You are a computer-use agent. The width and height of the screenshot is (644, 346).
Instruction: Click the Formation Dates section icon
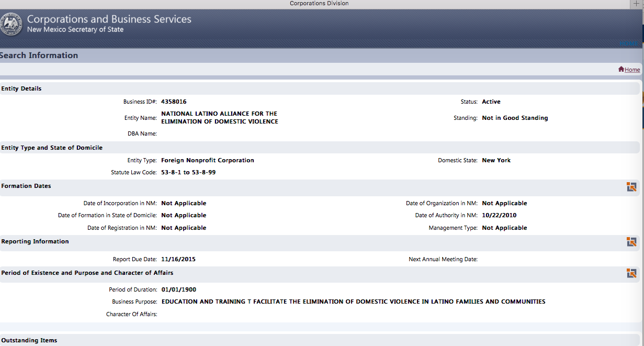631,187
